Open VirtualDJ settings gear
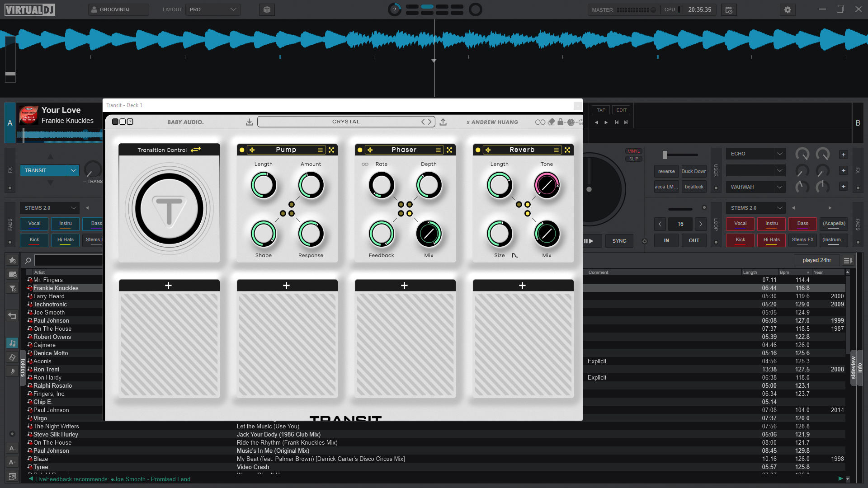868x488 pixels. pos(788,9)
